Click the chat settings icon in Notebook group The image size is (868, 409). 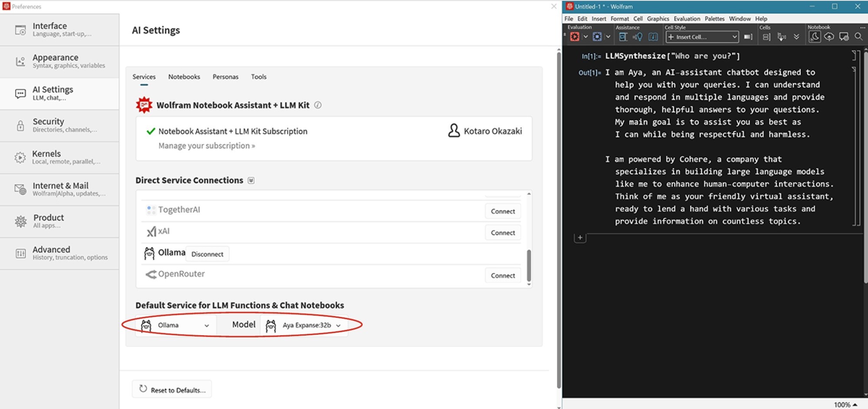tap(844, 37)
